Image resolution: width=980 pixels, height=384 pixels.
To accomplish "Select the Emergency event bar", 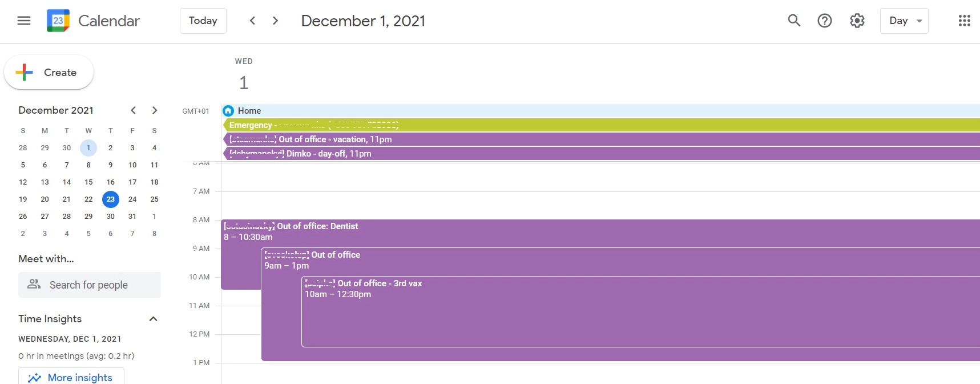I will tap(313, 125).
